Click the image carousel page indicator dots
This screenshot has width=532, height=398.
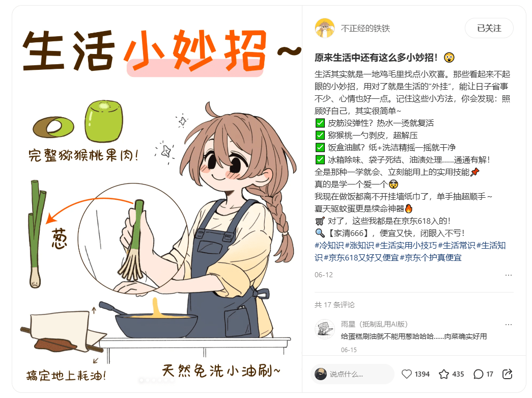[x=157, y=380]
